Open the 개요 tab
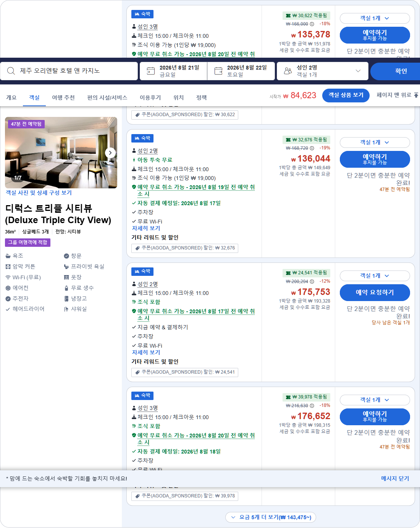Viewport: 420px width, 528px height. coord(11,98)
